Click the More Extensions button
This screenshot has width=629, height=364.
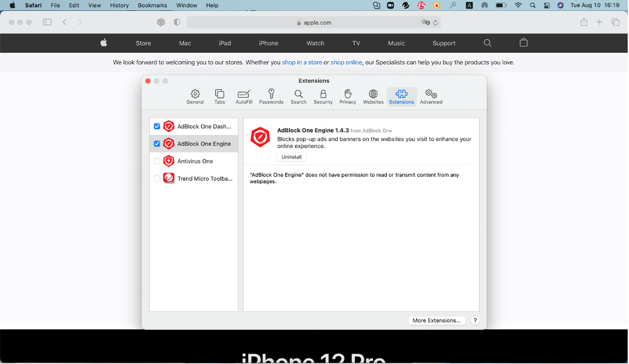click(x=437, y=320)
